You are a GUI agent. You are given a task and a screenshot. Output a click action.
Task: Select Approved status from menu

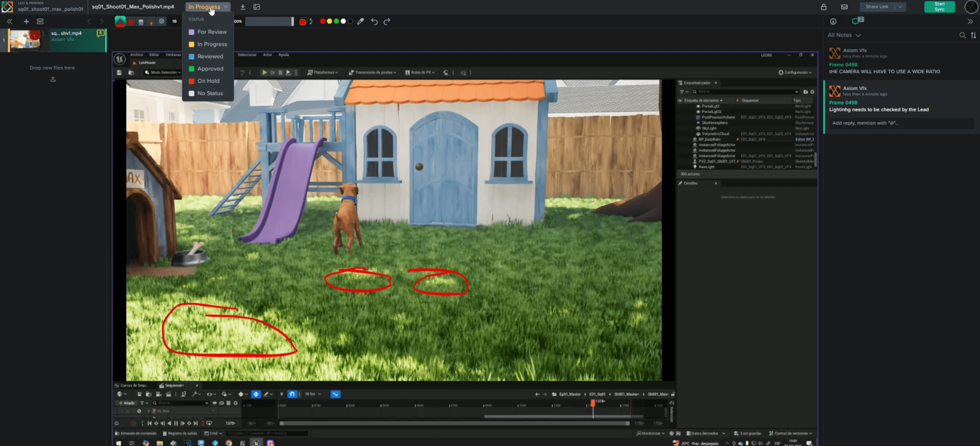(x=210, y=69)
